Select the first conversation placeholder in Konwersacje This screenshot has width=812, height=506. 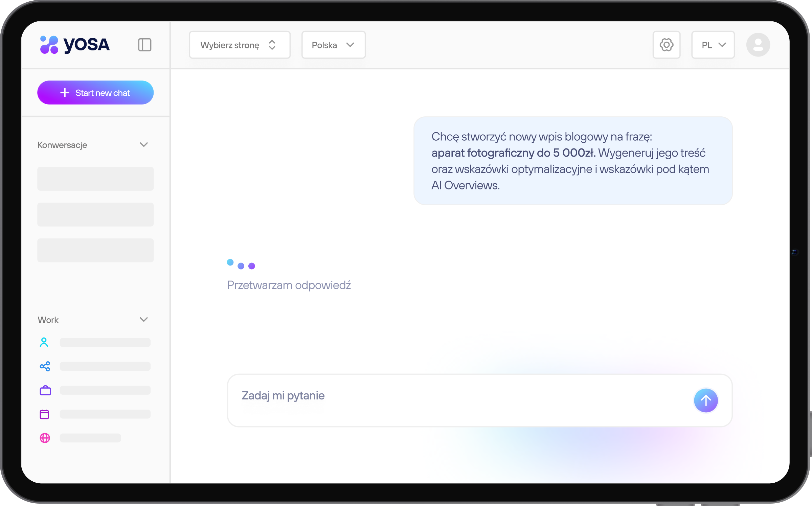95,179
